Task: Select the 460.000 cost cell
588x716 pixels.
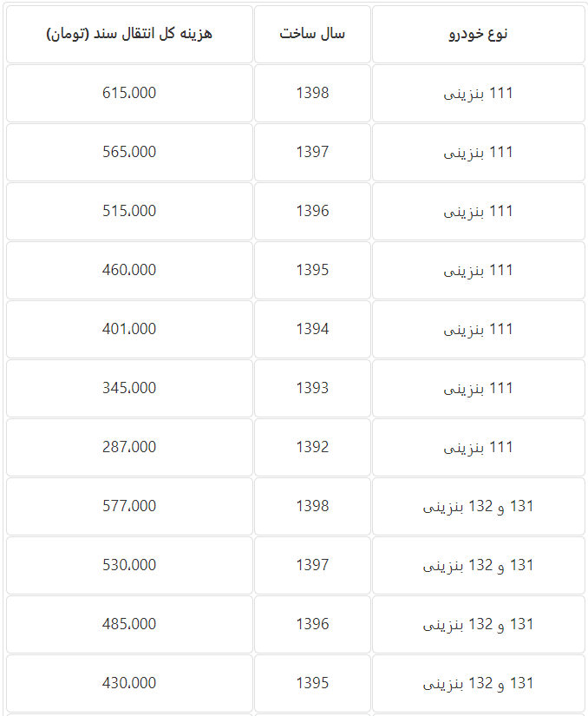Action: pos(129,270)
